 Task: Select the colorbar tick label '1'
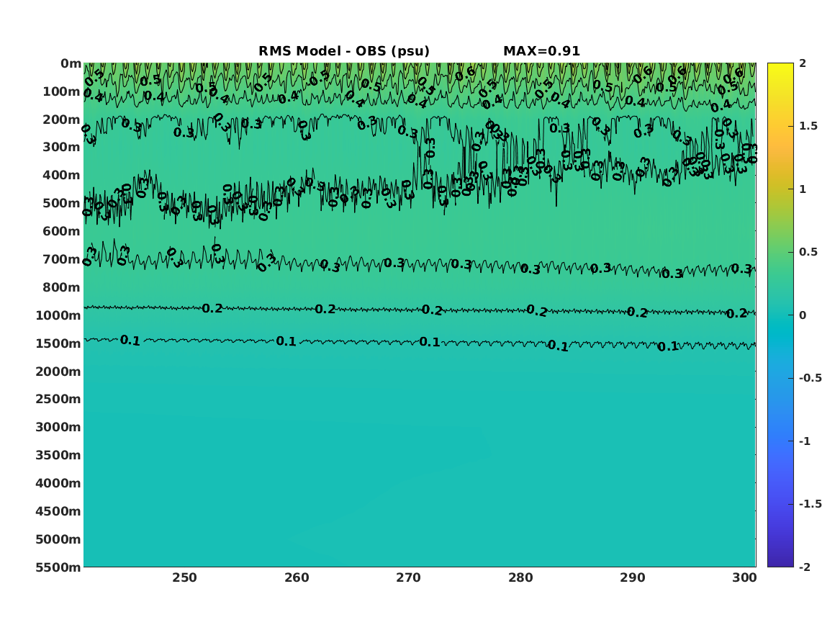pos(803,189)
